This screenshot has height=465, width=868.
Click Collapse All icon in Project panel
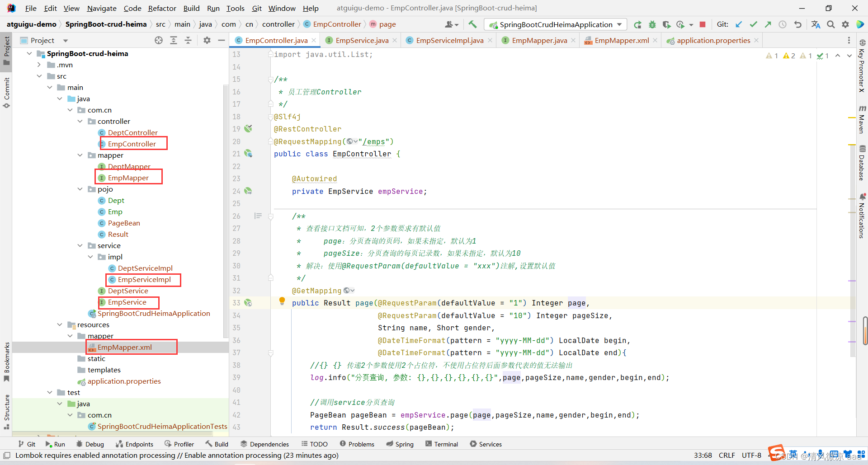188,40
